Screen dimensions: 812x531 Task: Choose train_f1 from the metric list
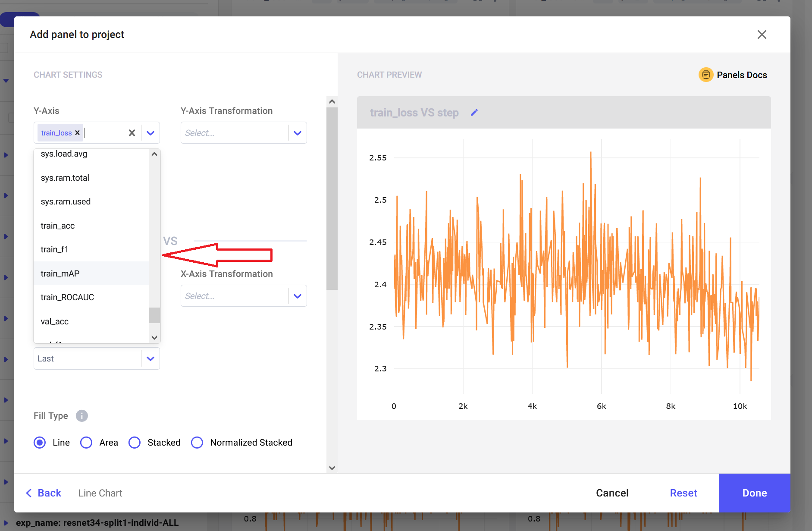[x=91, y=250]
